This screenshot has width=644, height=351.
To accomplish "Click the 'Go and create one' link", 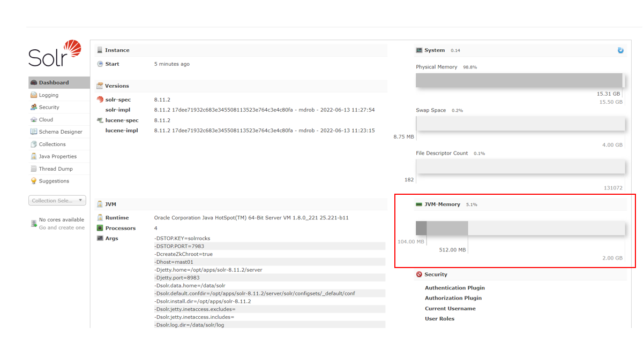I will [x=62, y=227].
